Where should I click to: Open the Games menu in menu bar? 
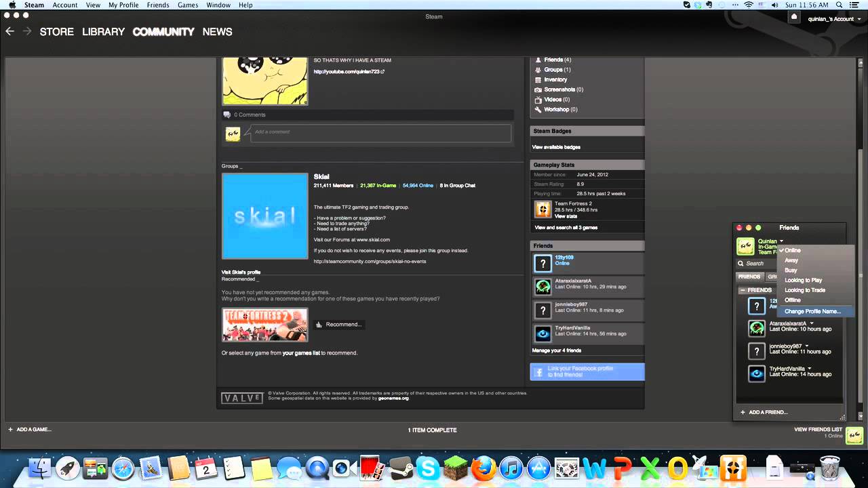point(188,5)
